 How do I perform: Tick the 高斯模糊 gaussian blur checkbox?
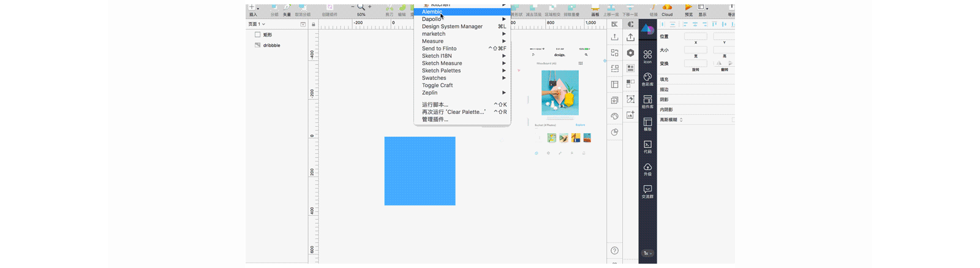[733, 120]
